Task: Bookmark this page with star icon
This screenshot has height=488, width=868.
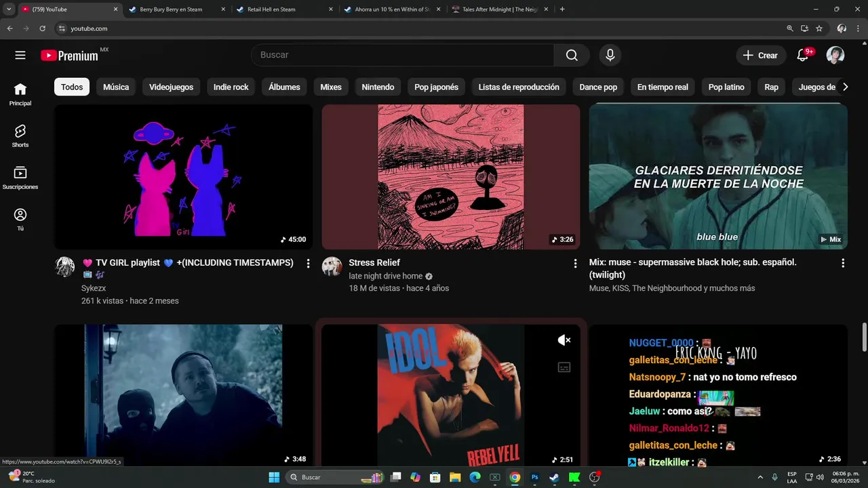Action: pos(819,28)
